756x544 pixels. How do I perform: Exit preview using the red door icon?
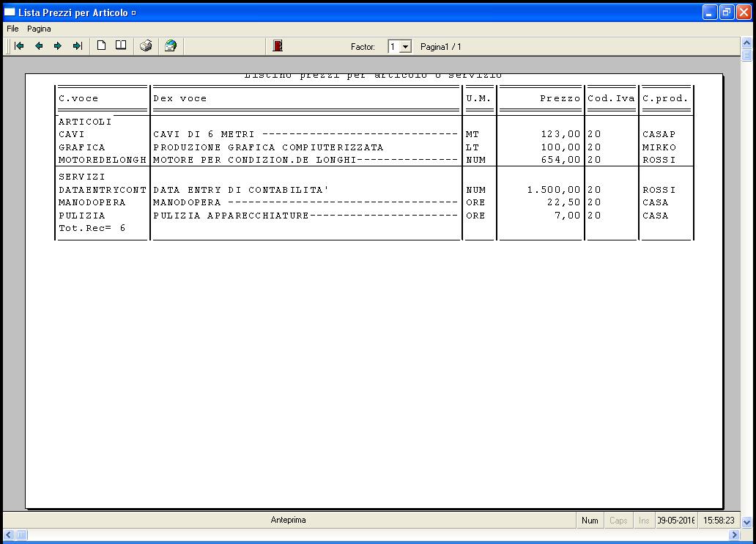278,46
